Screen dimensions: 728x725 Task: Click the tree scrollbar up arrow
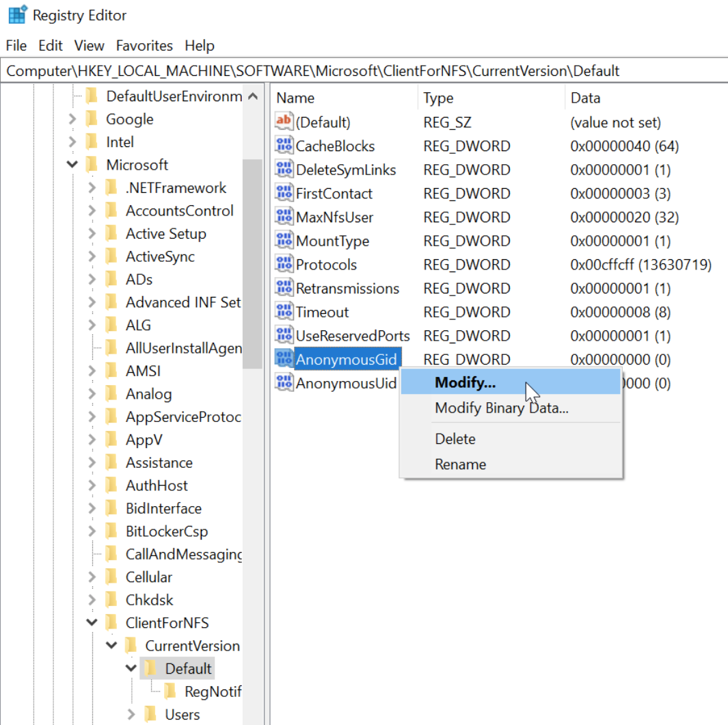(x=252, y=97)
